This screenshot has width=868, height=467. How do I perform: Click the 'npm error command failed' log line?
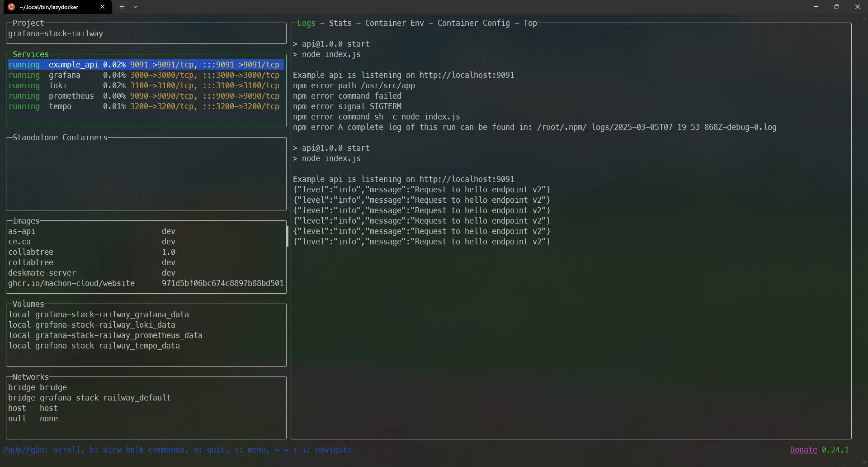[347, 96]
